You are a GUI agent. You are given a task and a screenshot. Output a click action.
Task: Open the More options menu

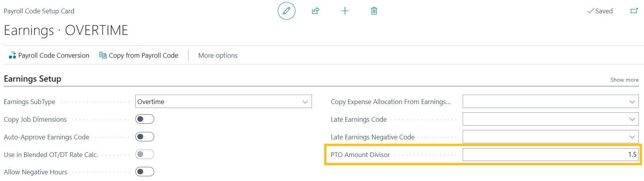pos(218,55)
